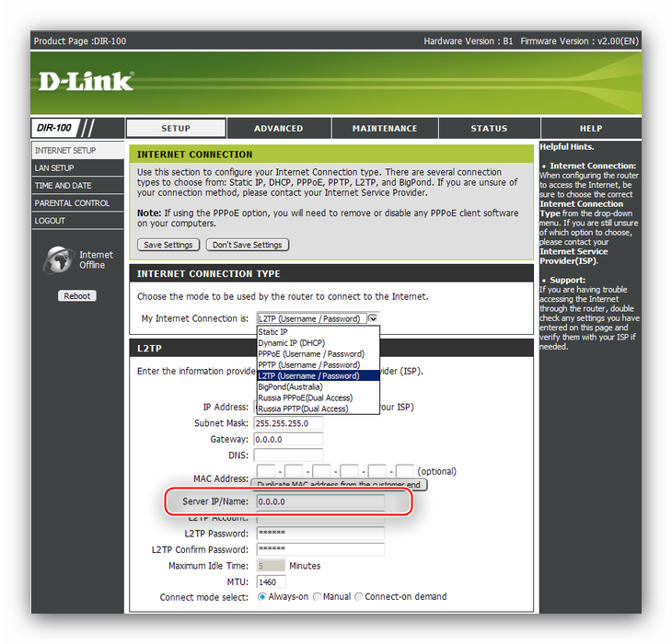Viewport: 672px width, 644px height.
Task: Open the STATUS tab
Action: (489, 128)
